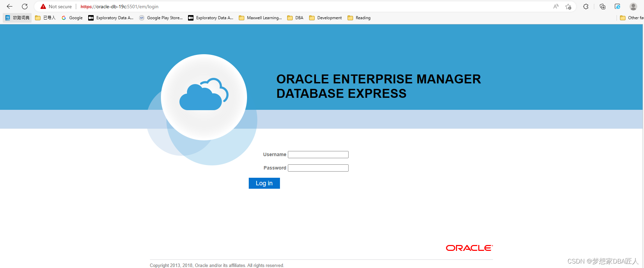Click the copyright notice text

click(x=217, y=265)
